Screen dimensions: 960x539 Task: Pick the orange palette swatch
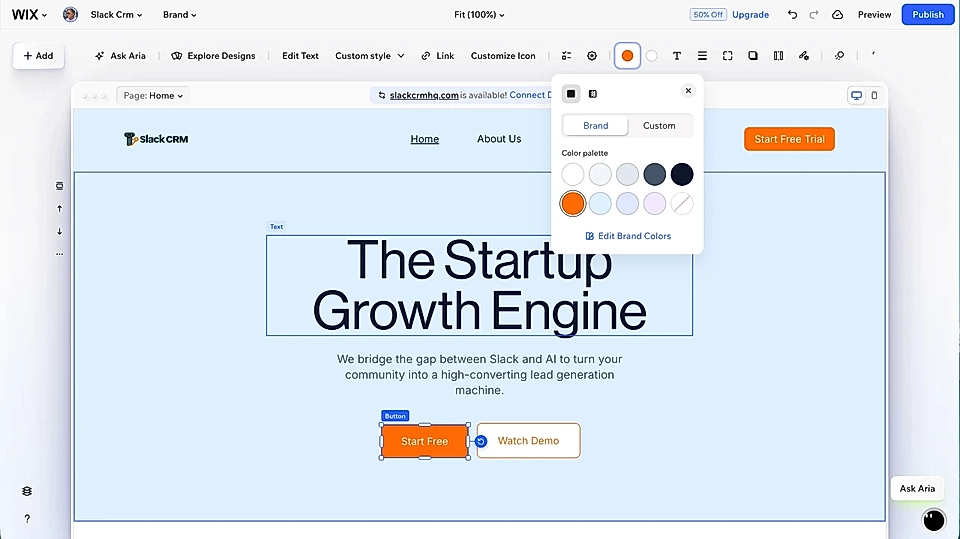572,203
